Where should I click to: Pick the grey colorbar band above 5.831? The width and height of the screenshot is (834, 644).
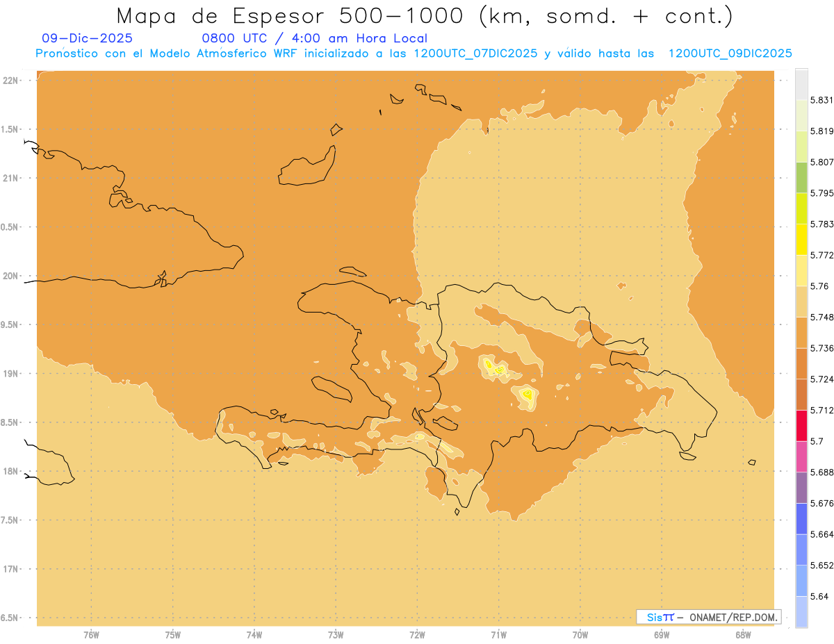tap(801, 85)
